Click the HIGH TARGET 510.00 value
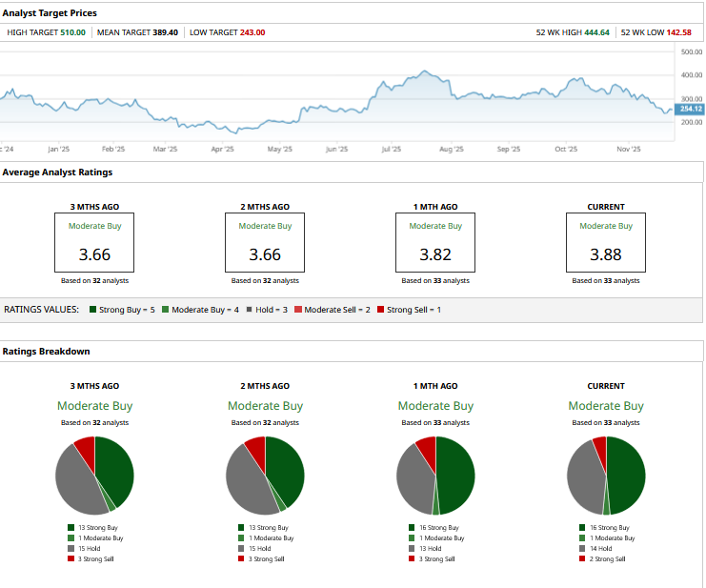Image resolution: width=706 pixels, height=588 pixels. pos(73,32)
